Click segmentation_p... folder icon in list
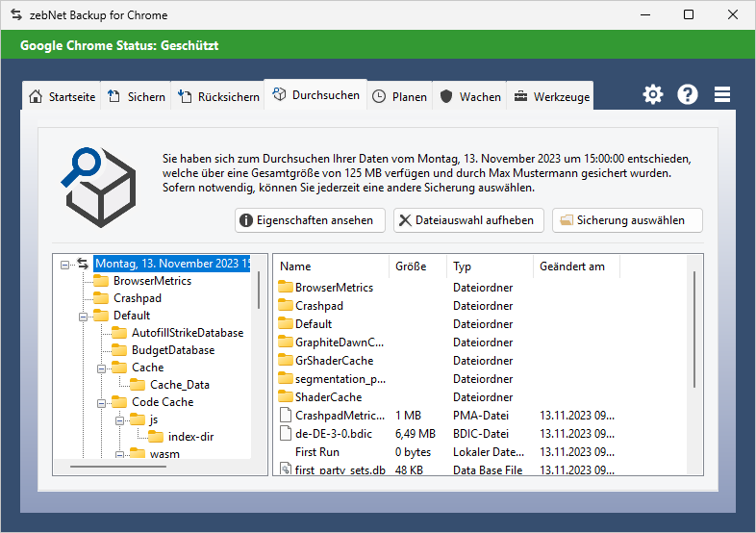 286,379
